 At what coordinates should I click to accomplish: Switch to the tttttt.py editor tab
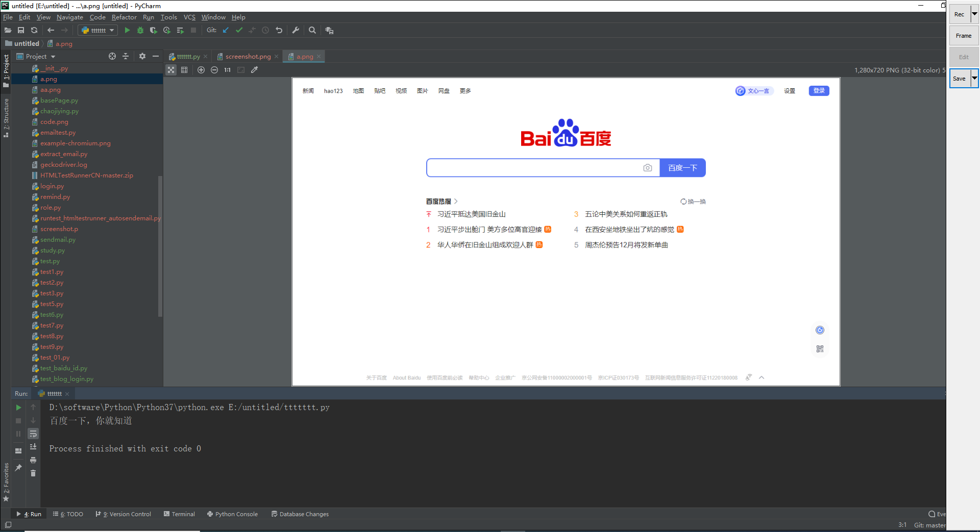coord(187,57)
